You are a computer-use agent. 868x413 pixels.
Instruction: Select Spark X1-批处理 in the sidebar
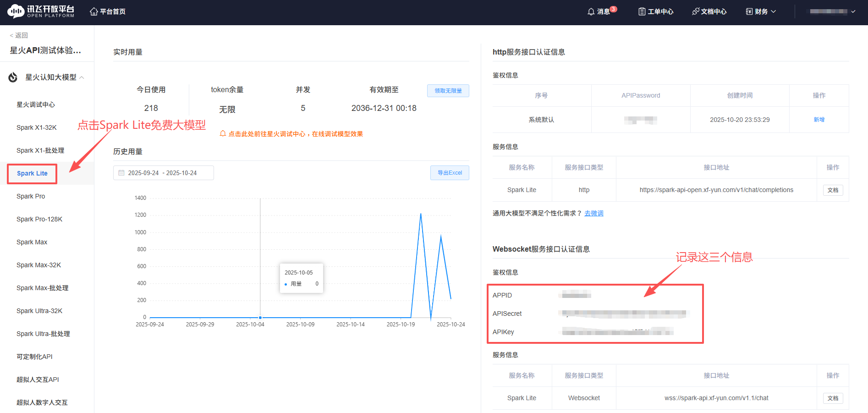tap(40, 150)
